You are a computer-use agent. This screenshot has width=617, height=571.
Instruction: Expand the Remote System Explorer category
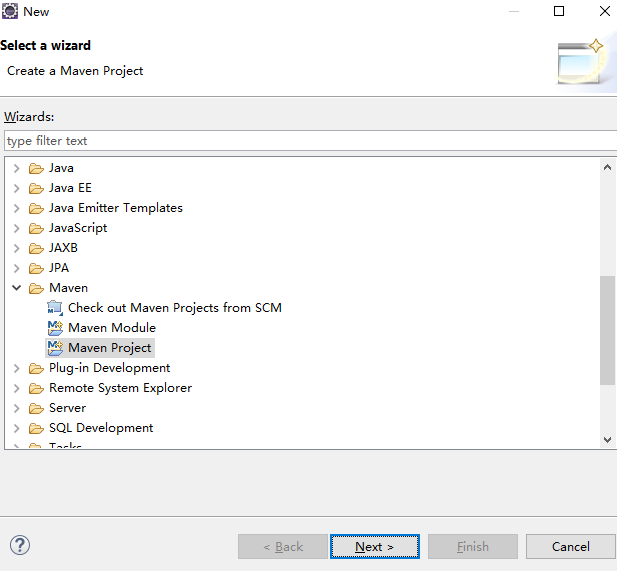click(x=17, y=388)
